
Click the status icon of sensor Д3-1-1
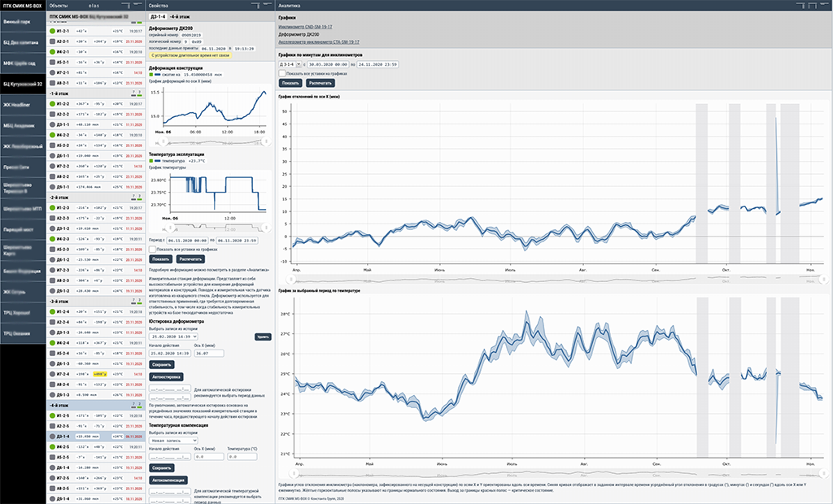tap(52, 124)
